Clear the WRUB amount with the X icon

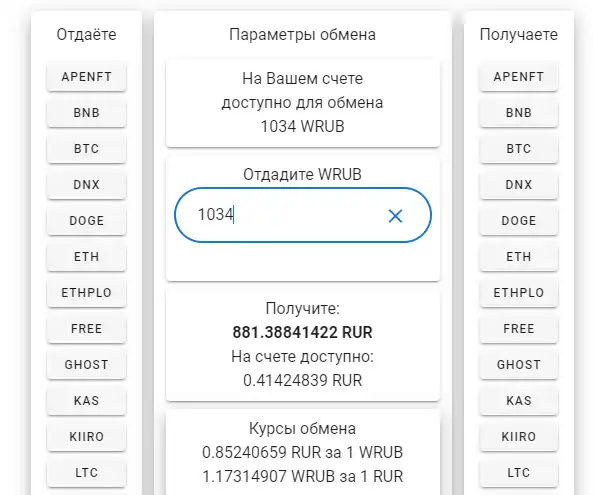coord(395,216)
